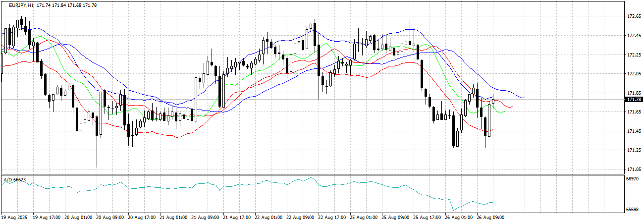The height and width of the screenshot is (223, 644).
Task: Click the A/D 66623 indicator label
Action: pos(14,179)
